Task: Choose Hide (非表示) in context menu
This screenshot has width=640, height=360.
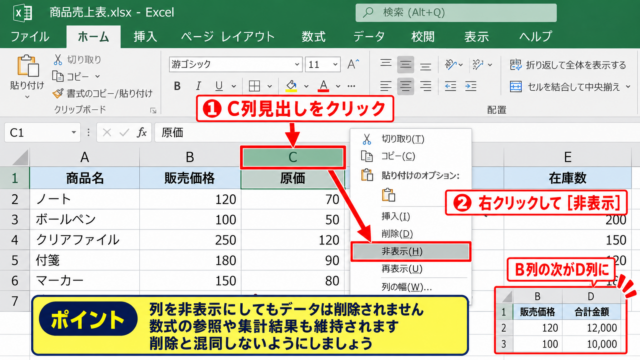Action: coord(411,251)
